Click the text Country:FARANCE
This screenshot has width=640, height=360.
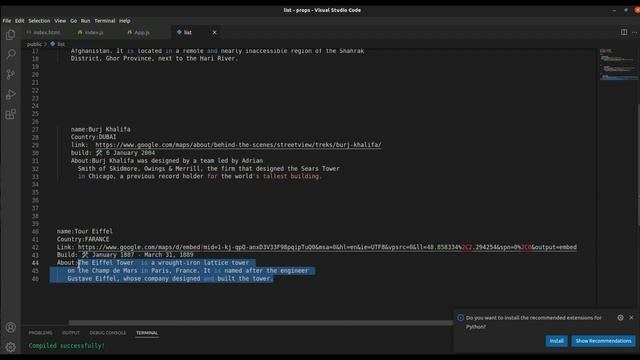(83, 239)
